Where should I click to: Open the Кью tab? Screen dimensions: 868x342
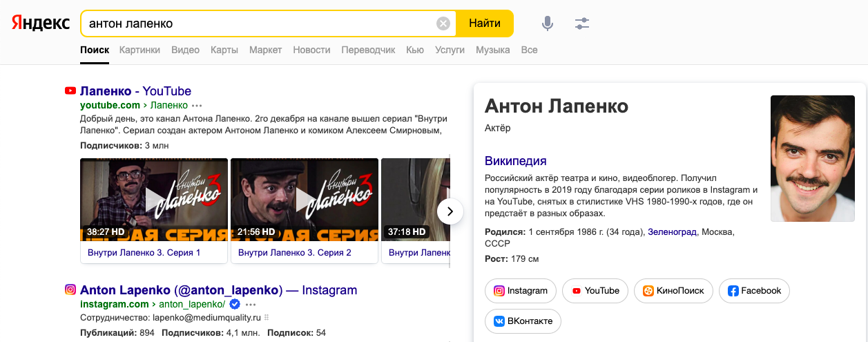point(415,50)
